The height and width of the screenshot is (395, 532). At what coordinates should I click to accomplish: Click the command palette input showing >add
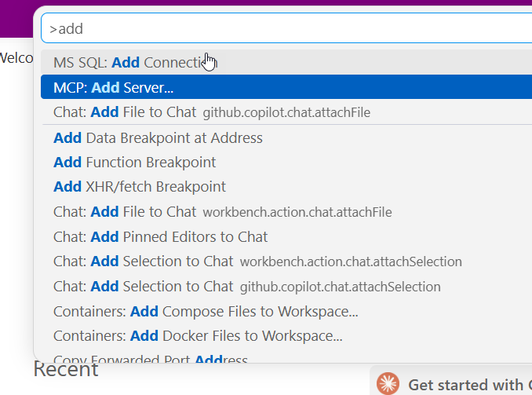point(286,28)
